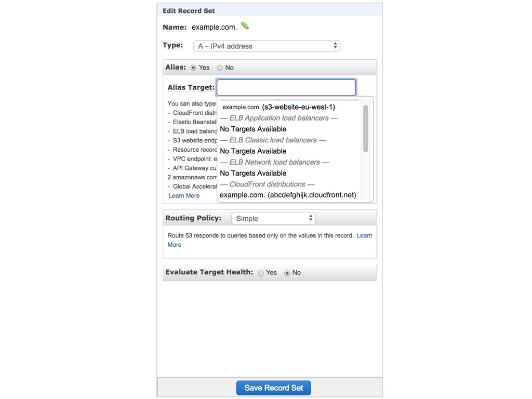Click the ELB Classic load balancers header
The image size is (532, 399).
(x=273, y=140)
